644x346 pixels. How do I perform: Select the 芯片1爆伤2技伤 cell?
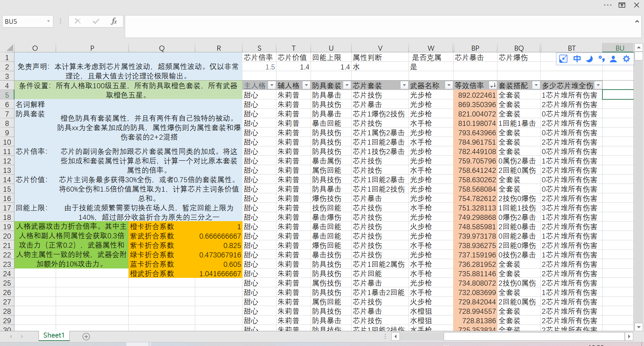(x=380, y=114)
